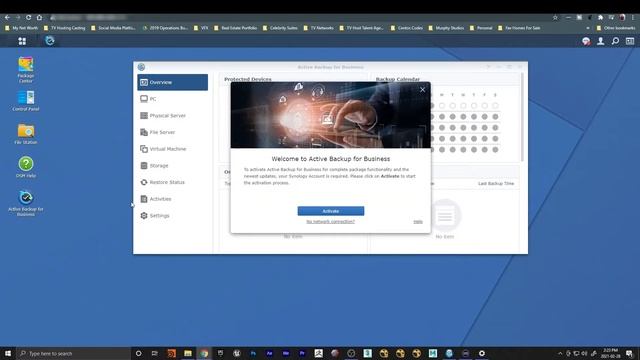Open Windows Start menu

tap(8, 353)
